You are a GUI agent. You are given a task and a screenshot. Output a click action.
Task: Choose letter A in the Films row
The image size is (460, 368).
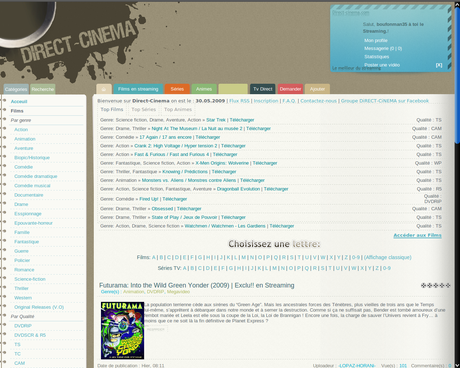pyautogui.click(x=154, y=257)
